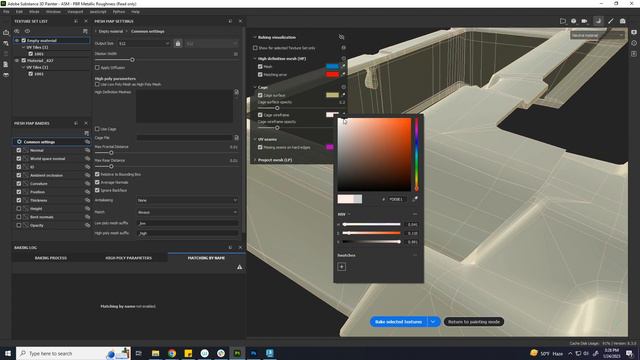
Task: Click Return to painting mode button
Action: (x=473, y=322)
